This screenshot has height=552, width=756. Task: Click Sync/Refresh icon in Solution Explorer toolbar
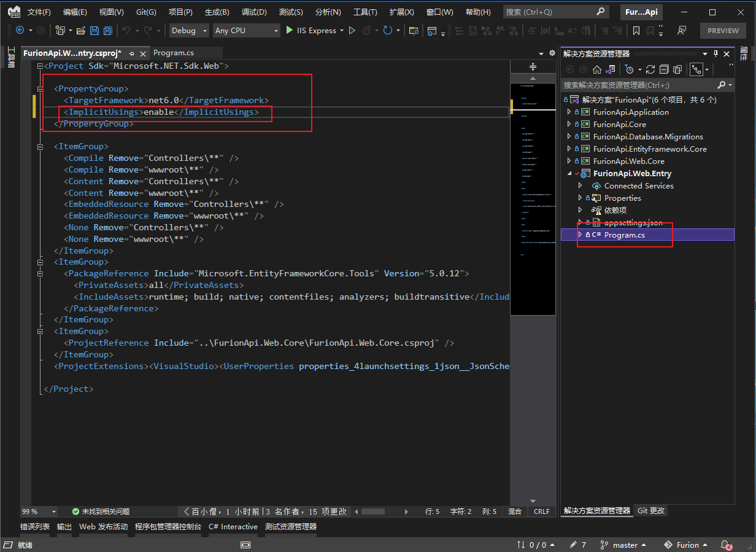(x=650, y=69)
